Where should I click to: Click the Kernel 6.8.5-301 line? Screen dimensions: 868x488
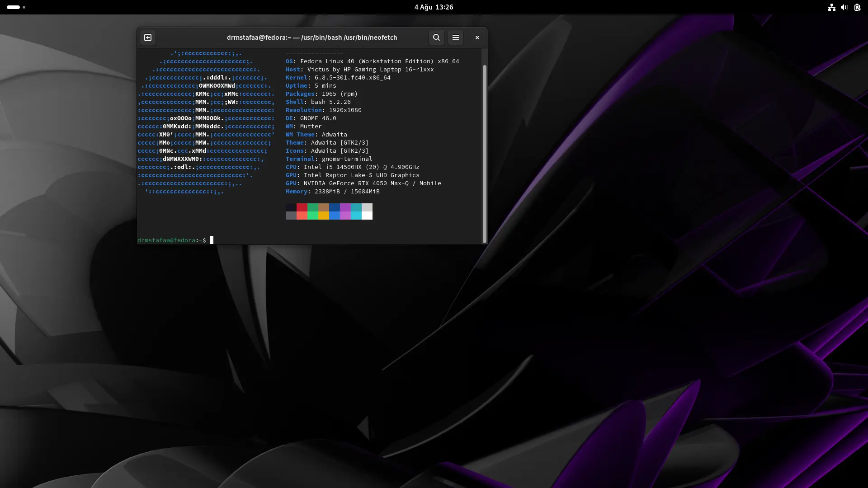pyautogui.click(x=338, y=77)
